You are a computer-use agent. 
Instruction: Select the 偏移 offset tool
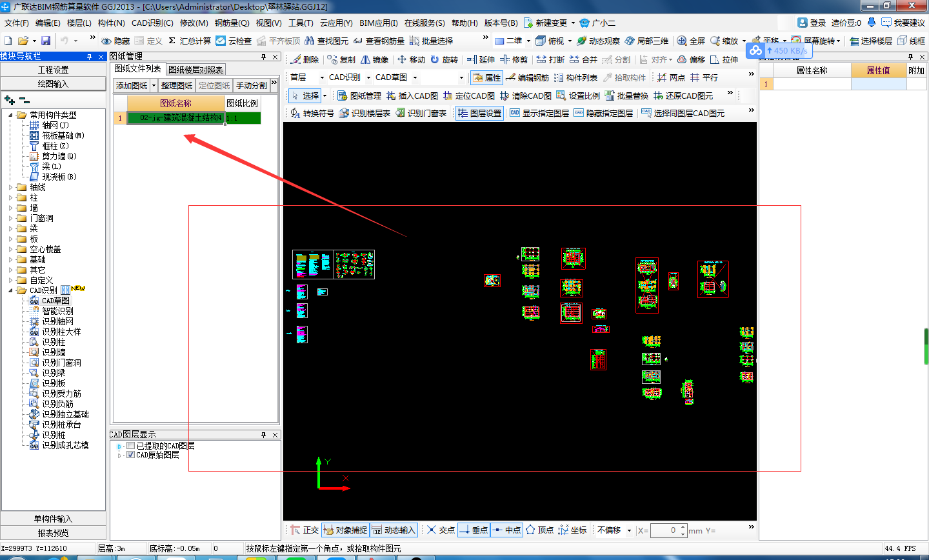(x=691, y=59)
